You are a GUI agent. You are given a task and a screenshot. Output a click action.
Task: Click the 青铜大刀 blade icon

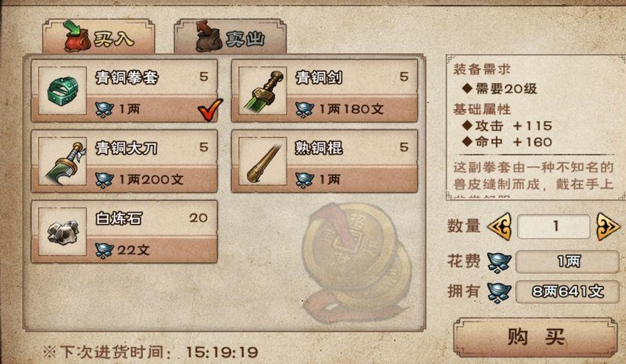pos(63,161)
